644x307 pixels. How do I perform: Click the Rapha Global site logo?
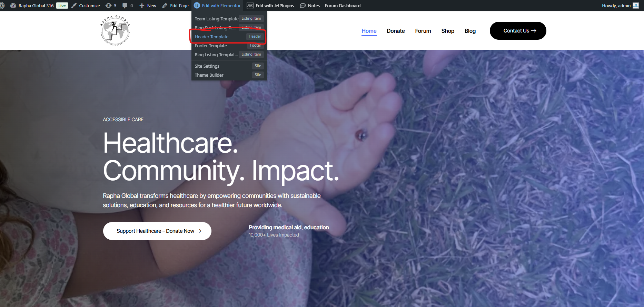115,30
